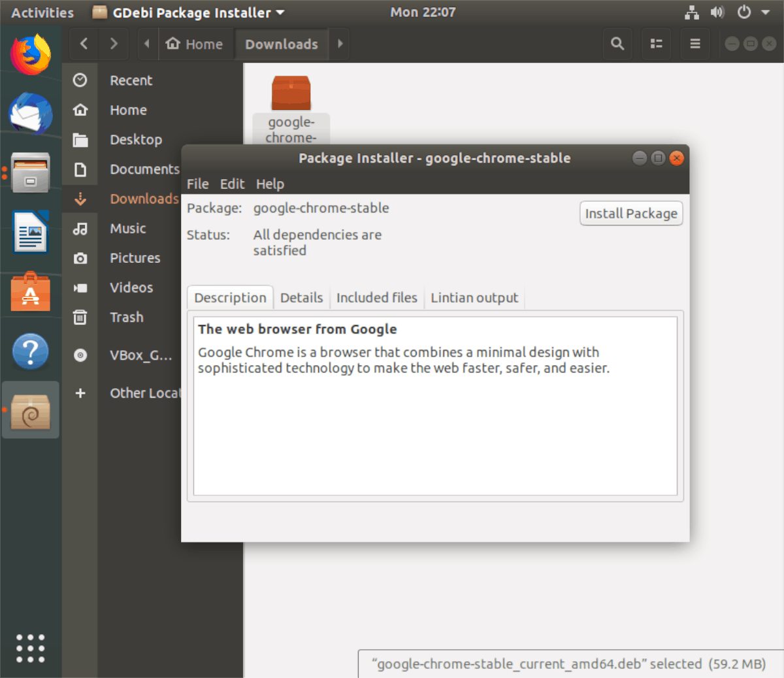Open LibreOffice Writer from the dock
This screenshot has height=678, width=784.
pos(30,232)
